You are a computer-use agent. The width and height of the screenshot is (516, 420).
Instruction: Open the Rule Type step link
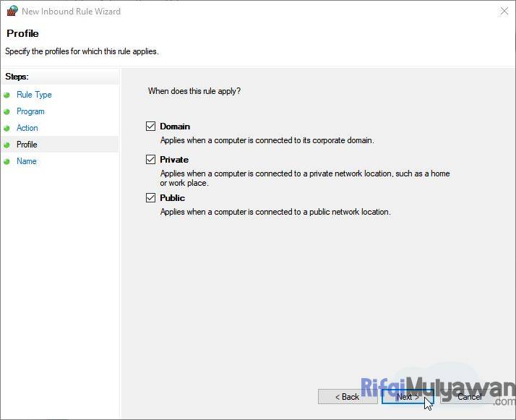click(34, 95)
